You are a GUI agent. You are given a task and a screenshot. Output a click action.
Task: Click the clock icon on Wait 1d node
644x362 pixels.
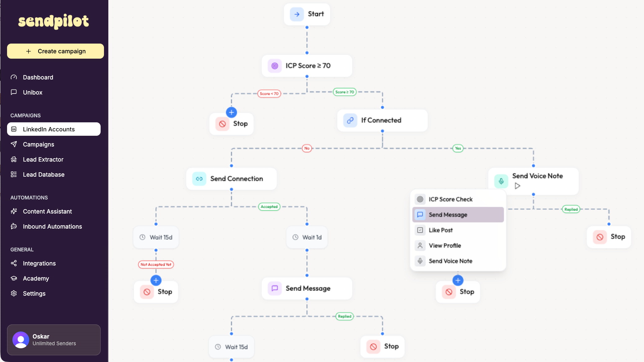pos(295,237)
